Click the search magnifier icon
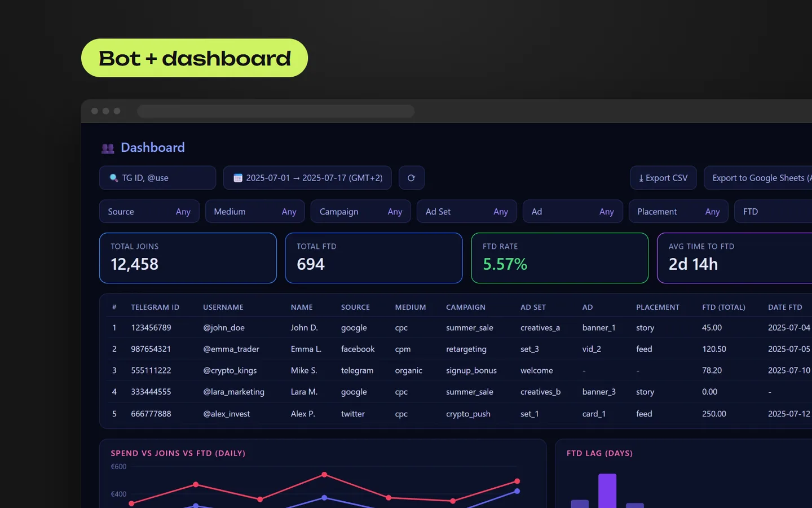Screen dimensions: 812x508 [x=114, y=178]
